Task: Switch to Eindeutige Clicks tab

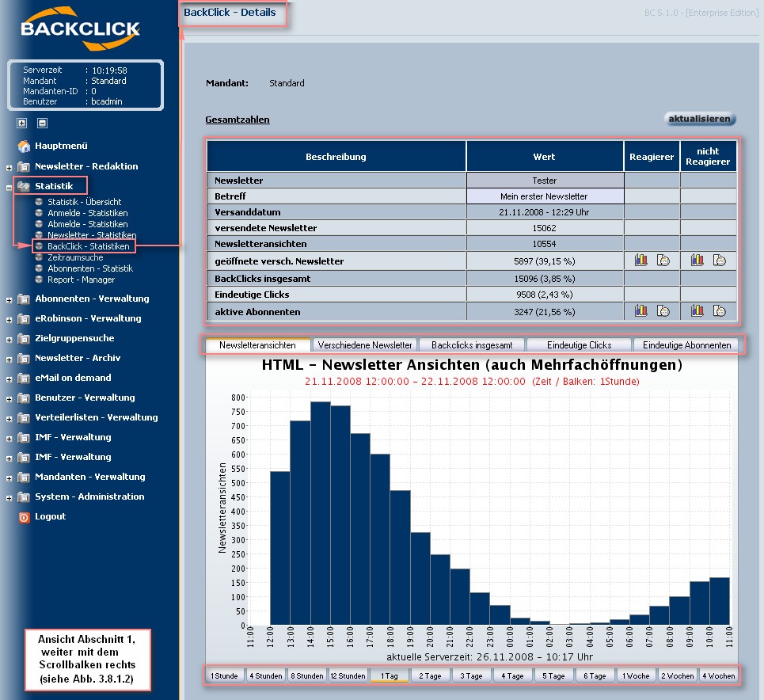Action: click(x=579, y=345)
